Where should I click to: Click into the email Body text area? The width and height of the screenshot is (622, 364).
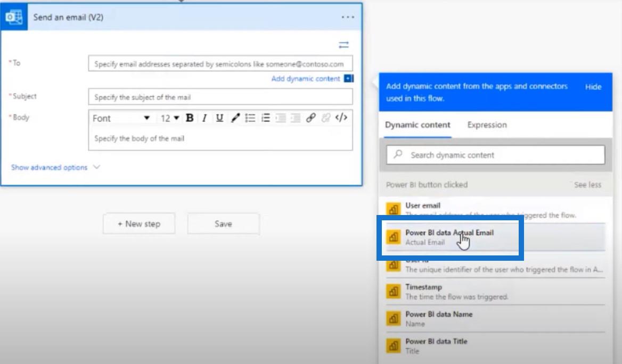coord(220,138)
